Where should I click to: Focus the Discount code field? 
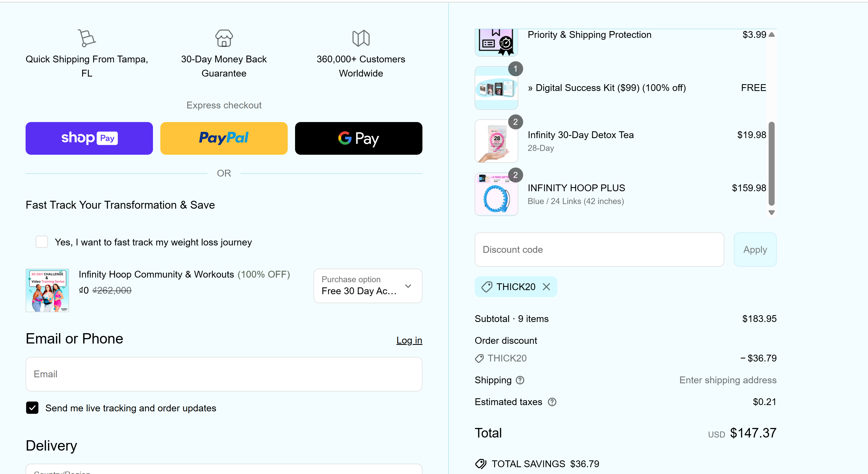599,250
